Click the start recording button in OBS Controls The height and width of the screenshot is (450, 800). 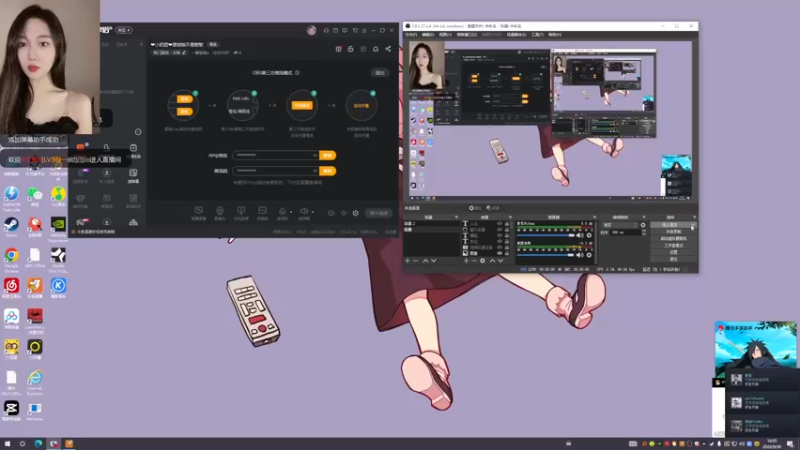[x=673, y=231]
